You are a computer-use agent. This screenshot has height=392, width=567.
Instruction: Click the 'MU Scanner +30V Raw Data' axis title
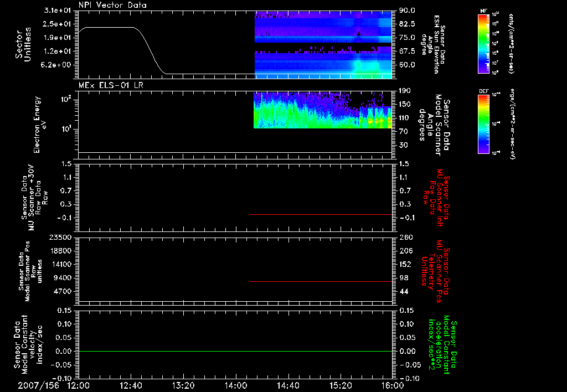[34, 198]
